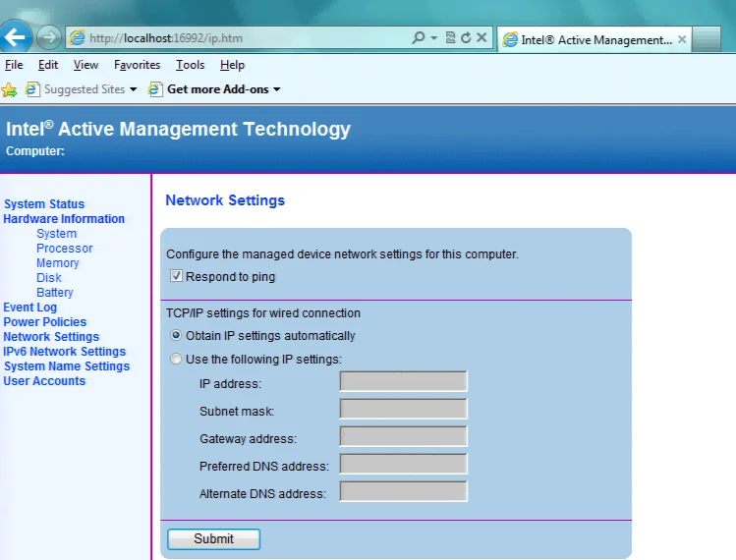The width and height of the screenshot is (736, 560).
Task: Expand the Get more Add-ons dropdown arrow
Action: click(276, 89)
